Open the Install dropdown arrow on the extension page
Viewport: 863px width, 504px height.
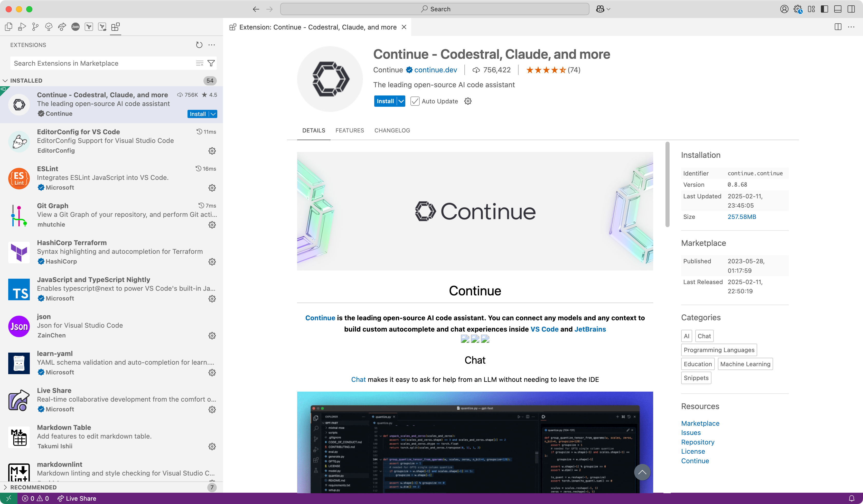[401, 101]
